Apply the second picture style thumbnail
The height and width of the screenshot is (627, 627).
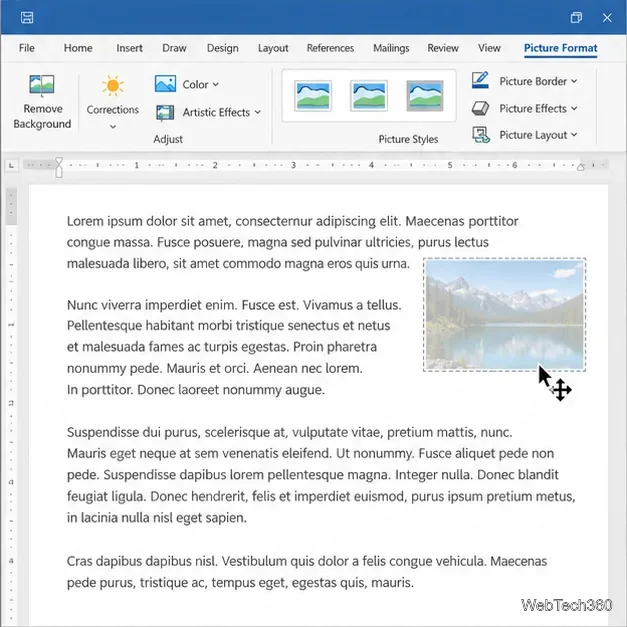tap(369, 96)
